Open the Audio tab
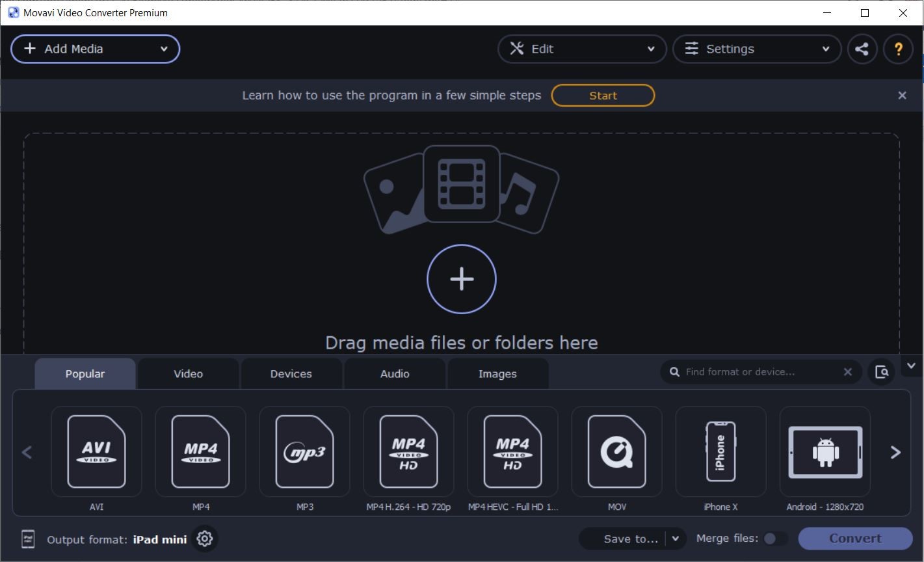The image size is (924, 562). click(395, 374)
